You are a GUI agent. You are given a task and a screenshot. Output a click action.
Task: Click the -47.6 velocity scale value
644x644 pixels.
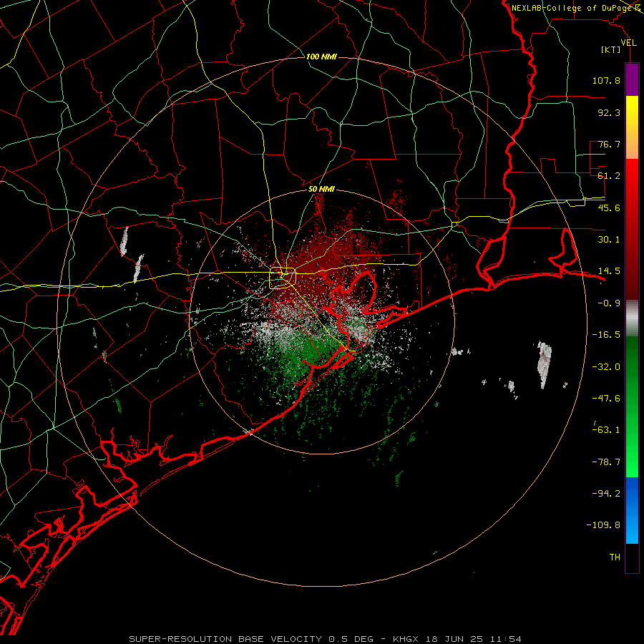(606, 399)
